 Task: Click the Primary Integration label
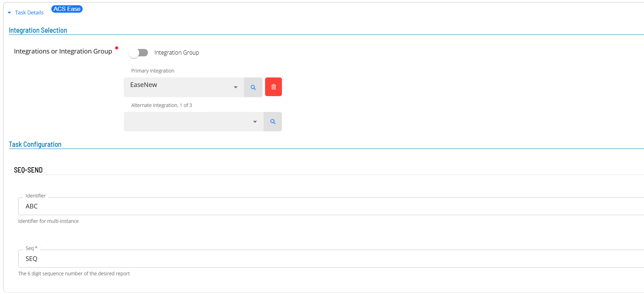153,71
